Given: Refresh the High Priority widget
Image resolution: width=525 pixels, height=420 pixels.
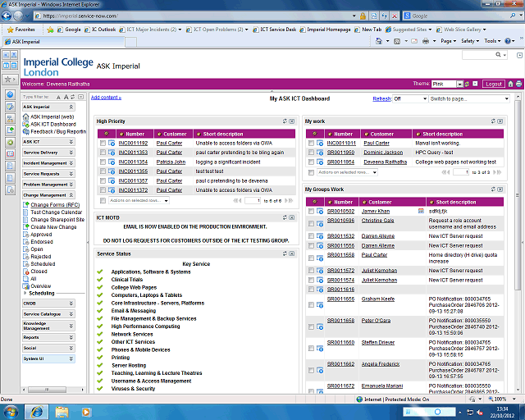Looking at the screenshot, I should point(284,121).
